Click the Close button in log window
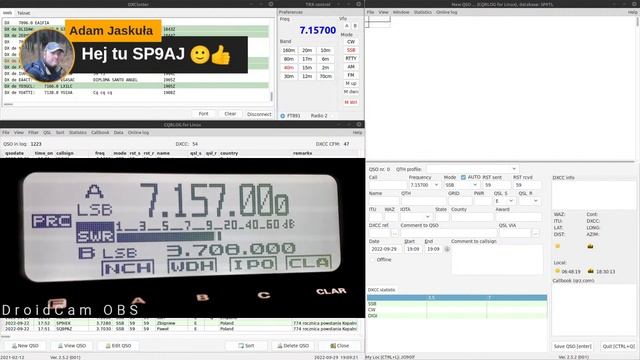This screenshot has height=360, width=640. tap(340, 346)
